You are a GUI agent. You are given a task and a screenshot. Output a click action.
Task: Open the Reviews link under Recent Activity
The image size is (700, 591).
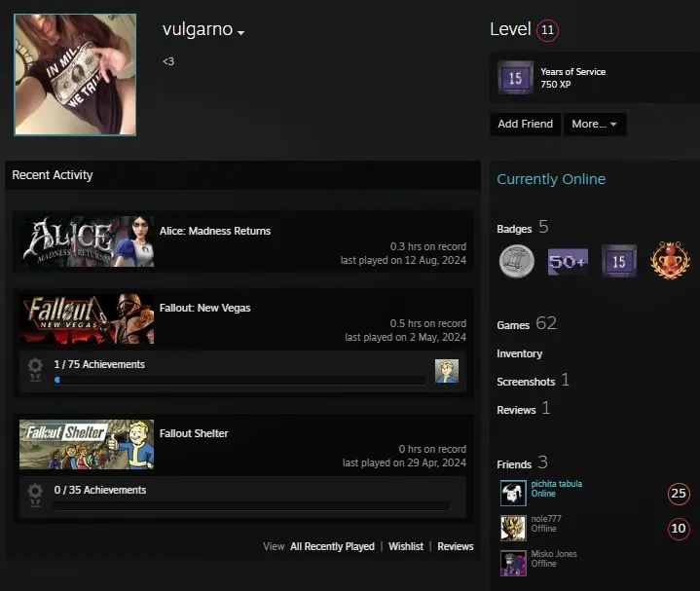point(456,546)
